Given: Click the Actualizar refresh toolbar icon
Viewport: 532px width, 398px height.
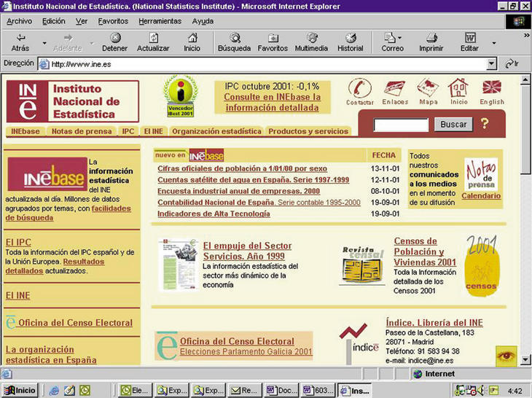Looking at the screenshot, I should [153, 38].
